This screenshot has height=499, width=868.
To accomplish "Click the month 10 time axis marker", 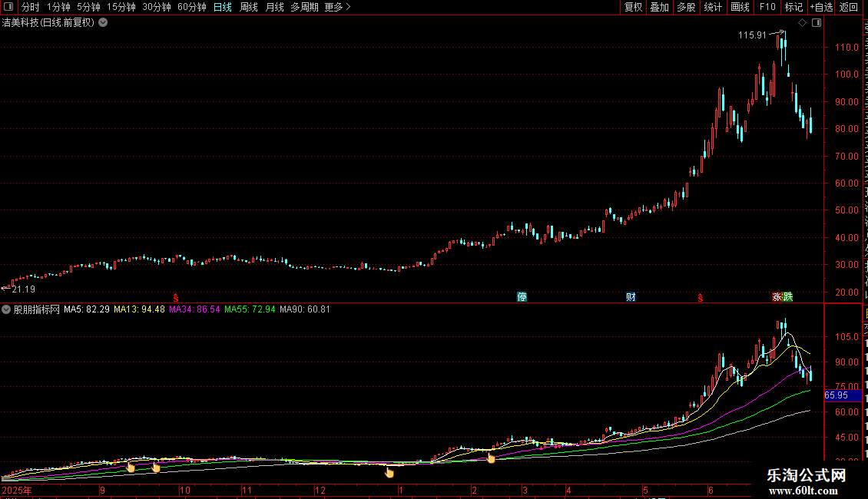I will coord(185,490).
